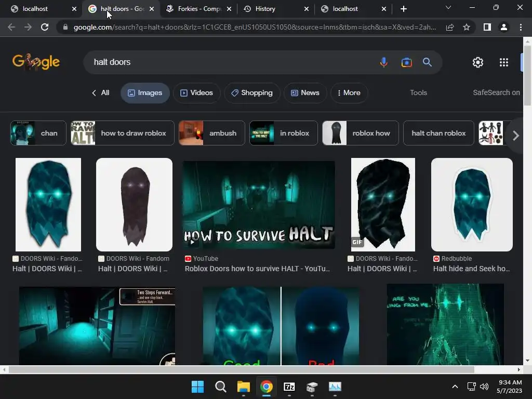
Task: Click the horizontal page scrollbar
Action: click(241, 369)
